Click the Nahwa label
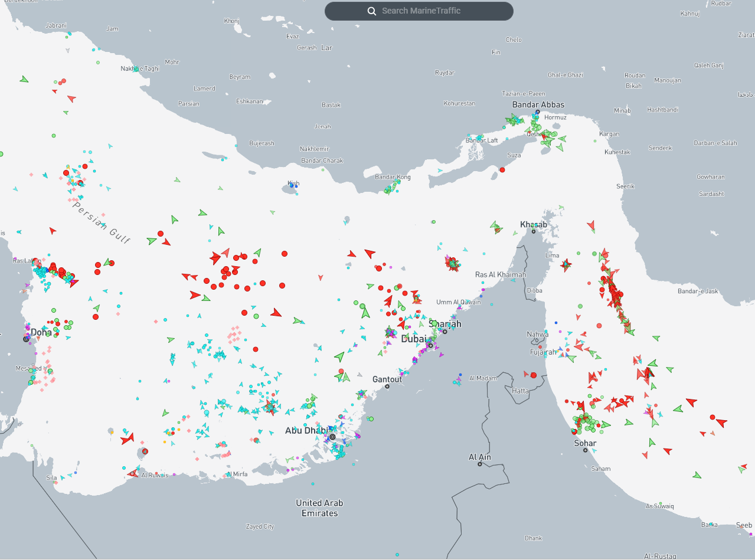 coord(537,335)
